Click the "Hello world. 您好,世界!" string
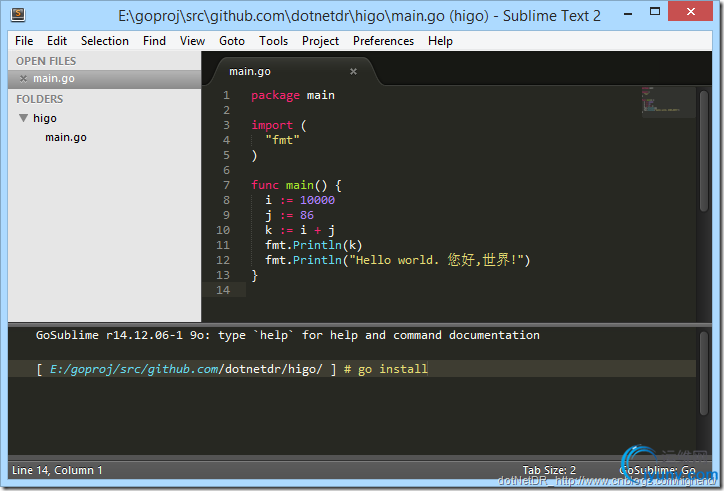The width and height of the screenshot is (724, 491). pyautogui.click(x=435, y=260)
